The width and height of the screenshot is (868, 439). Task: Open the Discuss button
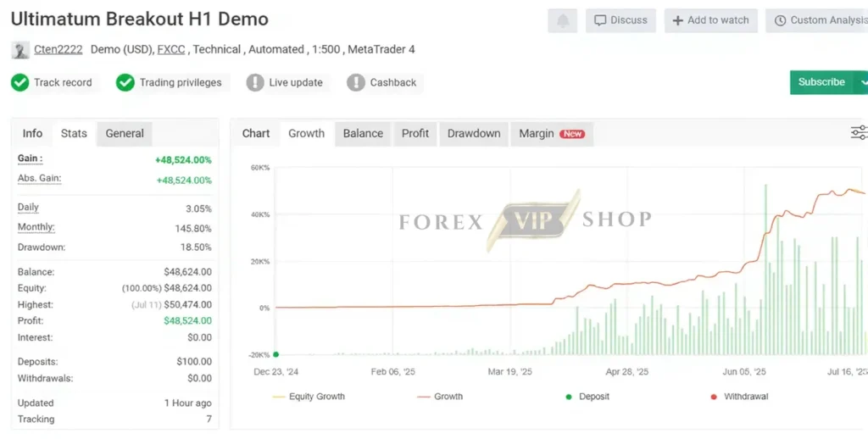(620, 20)
